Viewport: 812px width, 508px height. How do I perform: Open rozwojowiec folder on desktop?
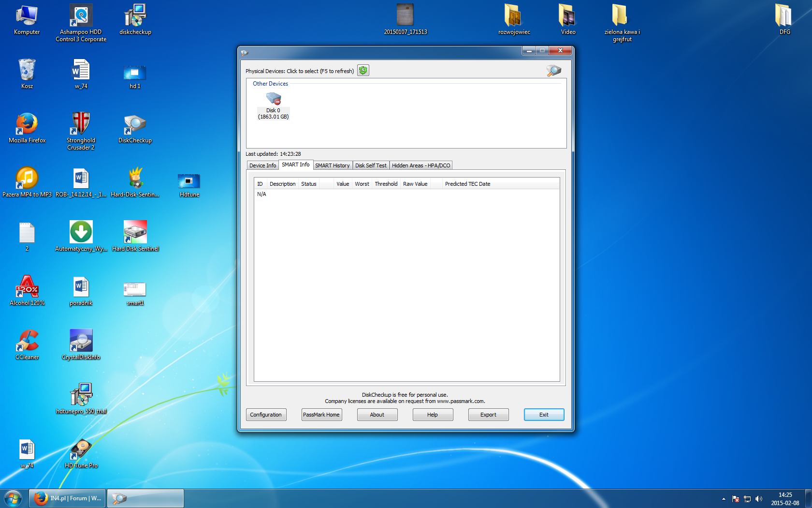click(x=514, y=20)
